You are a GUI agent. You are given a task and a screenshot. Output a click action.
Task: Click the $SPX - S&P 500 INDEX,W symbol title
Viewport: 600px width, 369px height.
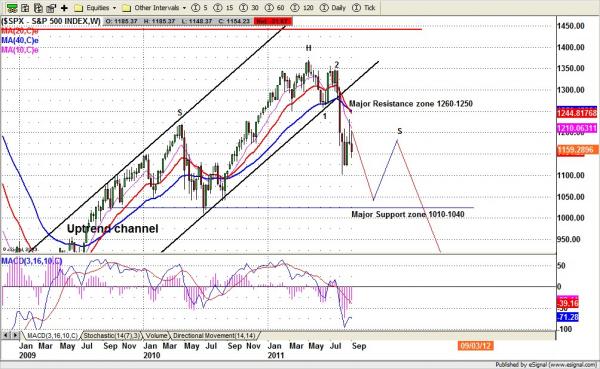point(51,21)
